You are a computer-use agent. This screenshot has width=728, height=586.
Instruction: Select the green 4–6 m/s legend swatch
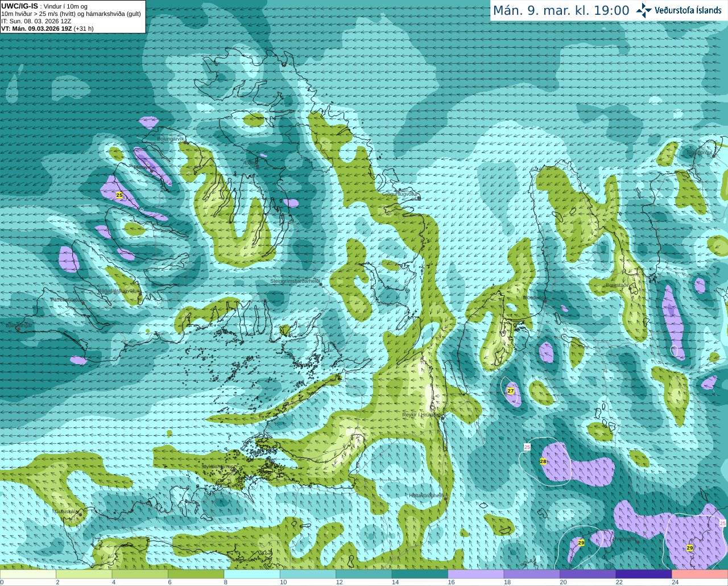click(140, 574)
